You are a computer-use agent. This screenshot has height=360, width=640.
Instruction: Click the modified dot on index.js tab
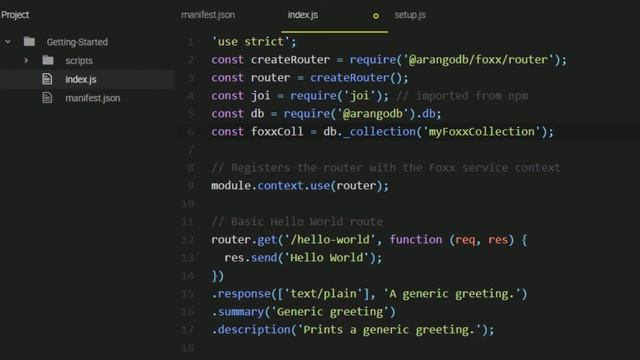(x=376, y=16)
